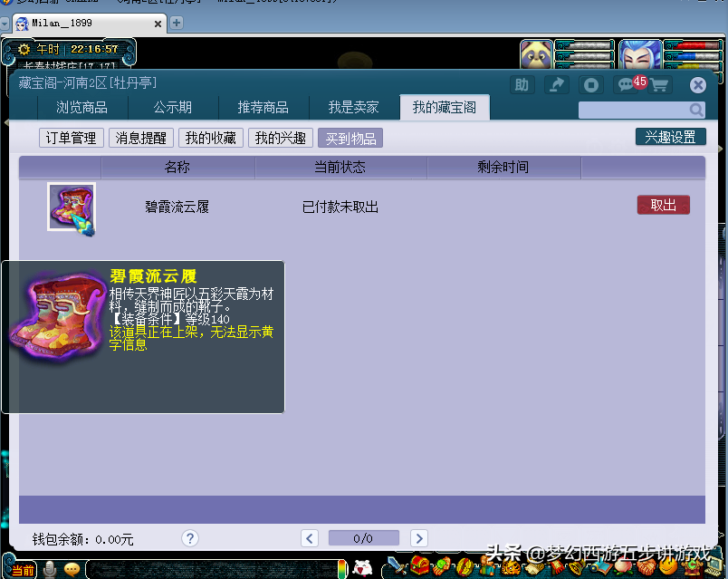The image size is (728, 579).
Task: Click the wallet balance question mark icon
Action: click(x=190, y=538)
